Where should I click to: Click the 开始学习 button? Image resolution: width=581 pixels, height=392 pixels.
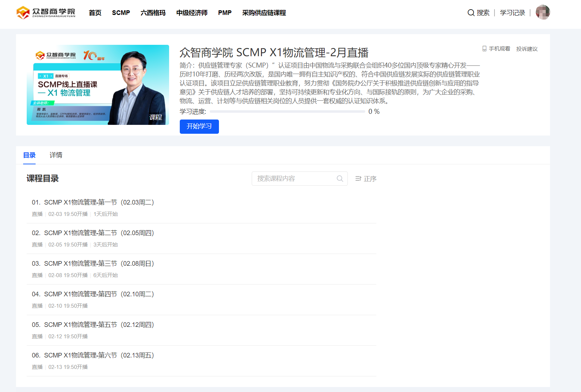tap(199, 127)
